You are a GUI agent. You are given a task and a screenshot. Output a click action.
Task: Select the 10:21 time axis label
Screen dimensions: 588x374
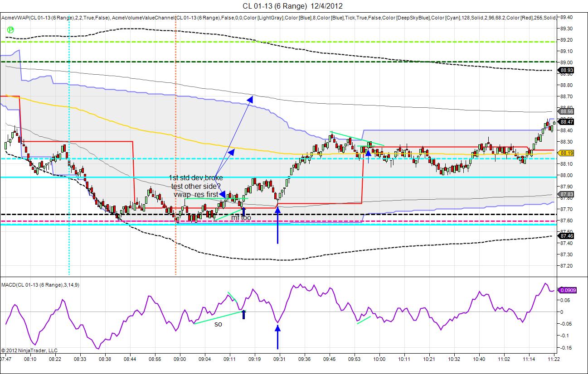click(429, 359)
